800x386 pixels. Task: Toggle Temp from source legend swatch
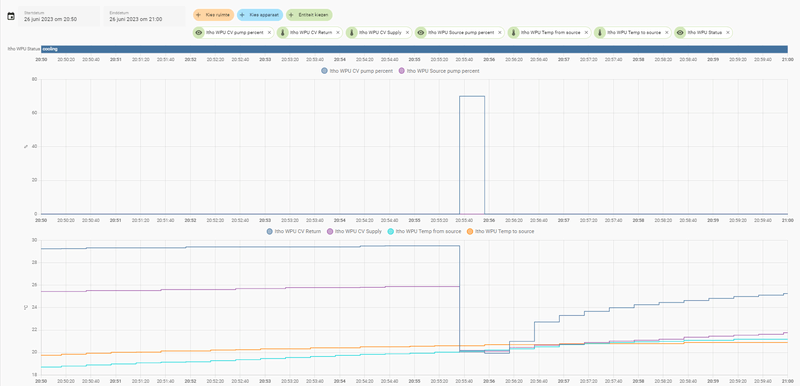click(391, 231)
